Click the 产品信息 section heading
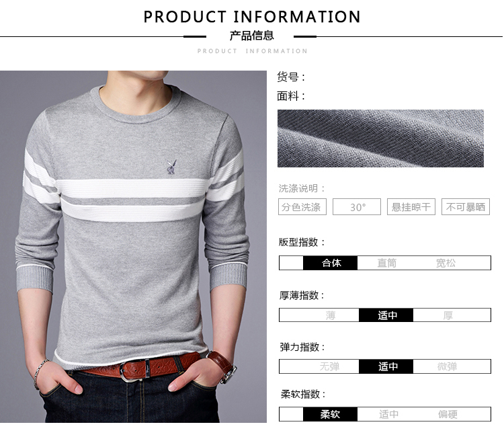The width and height of the screenshot is (504, 441). pos(252,36)
